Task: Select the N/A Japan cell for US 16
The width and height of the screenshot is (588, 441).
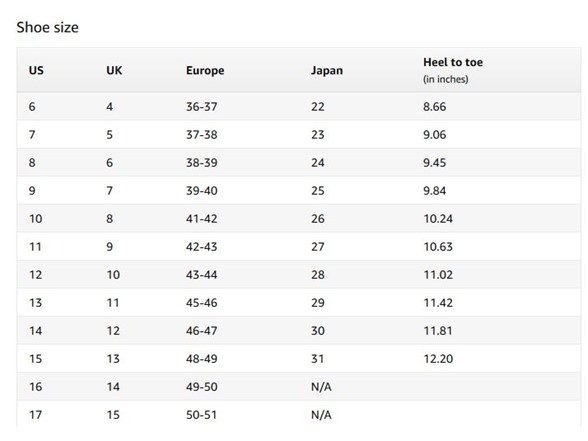Action: (x=321, y=387)
